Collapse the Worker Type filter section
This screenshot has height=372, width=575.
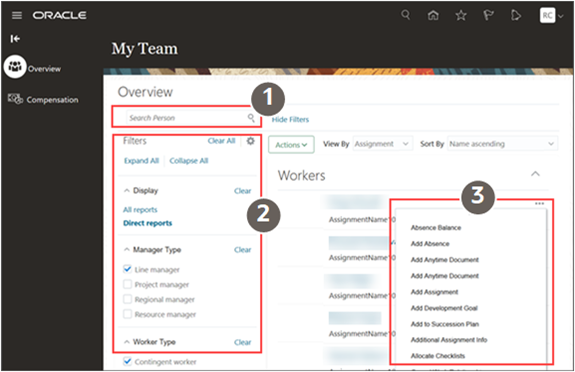127,342
